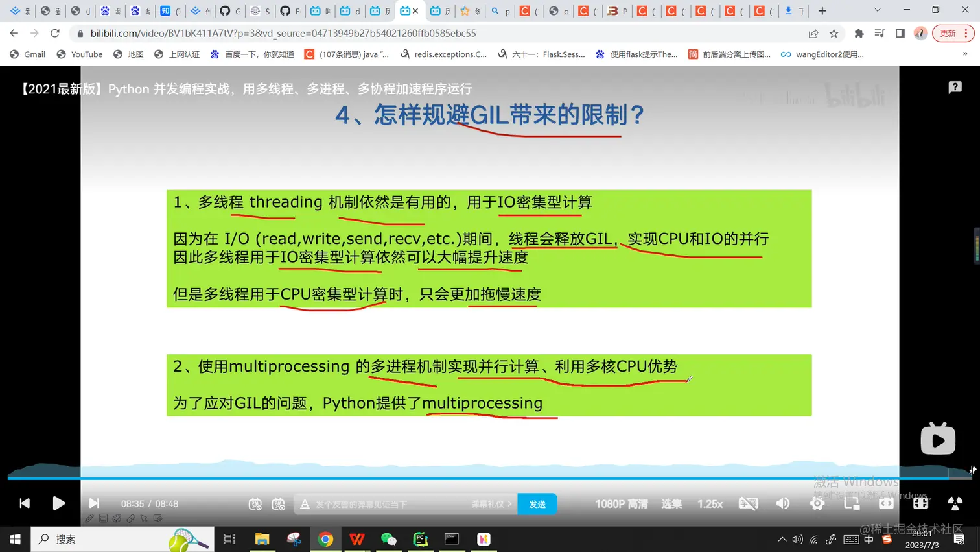
Task: Toggle danmaku display on or off
Action: (x=255, y=504)
